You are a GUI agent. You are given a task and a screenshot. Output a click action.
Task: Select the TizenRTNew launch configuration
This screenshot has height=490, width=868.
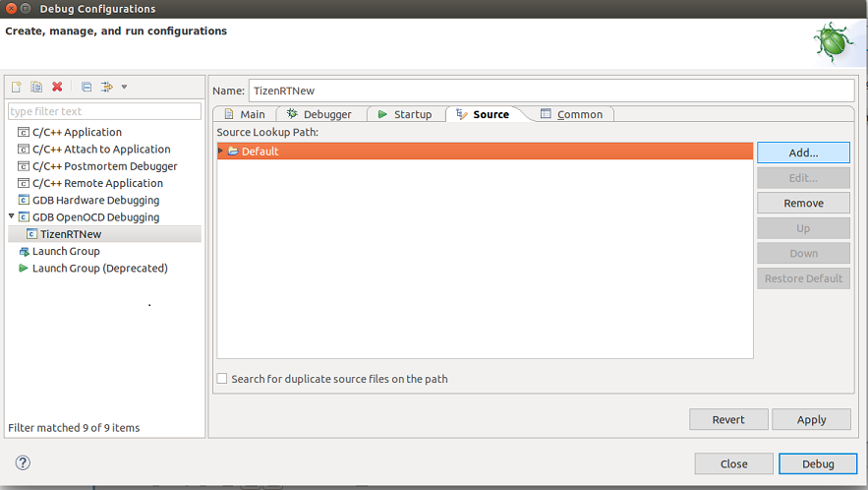coord(70,234)
